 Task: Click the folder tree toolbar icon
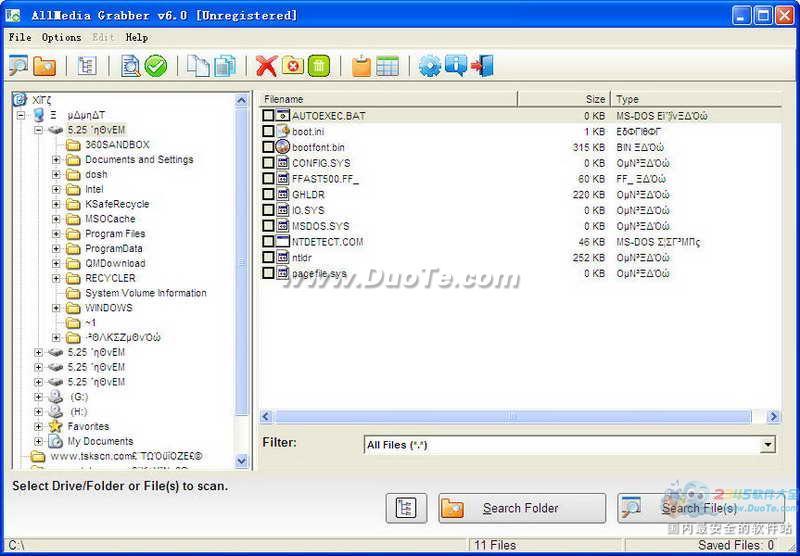[x=87, y=66]
